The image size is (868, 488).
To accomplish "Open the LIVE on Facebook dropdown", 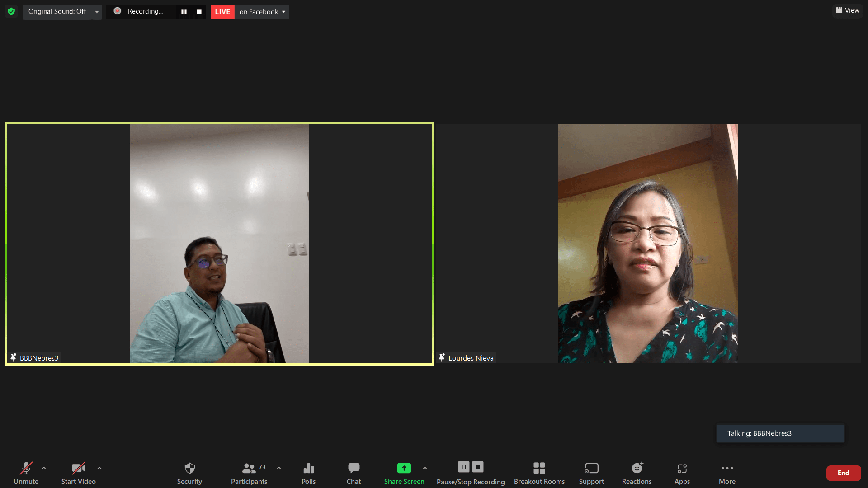I will [x=262, y=12].
